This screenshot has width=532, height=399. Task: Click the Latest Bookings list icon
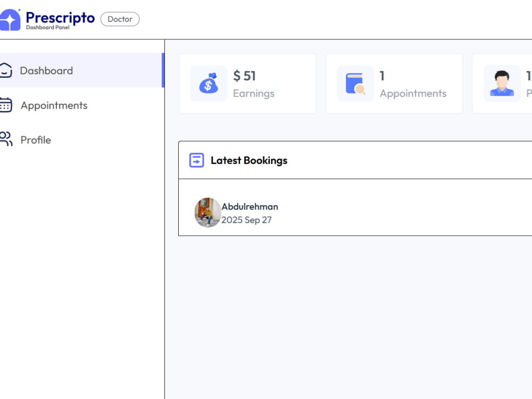pos(196,160)
